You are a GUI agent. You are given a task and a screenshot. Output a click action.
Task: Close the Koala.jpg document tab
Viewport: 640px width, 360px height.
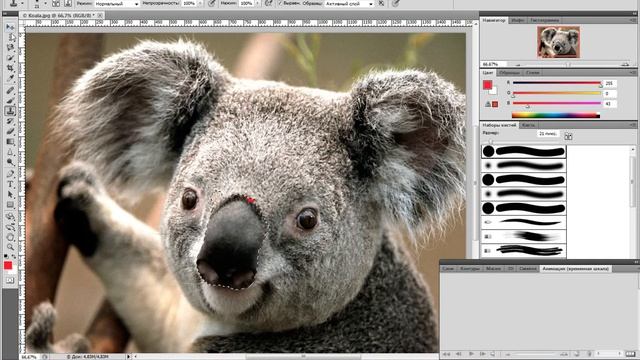click(x=100, y=16)
